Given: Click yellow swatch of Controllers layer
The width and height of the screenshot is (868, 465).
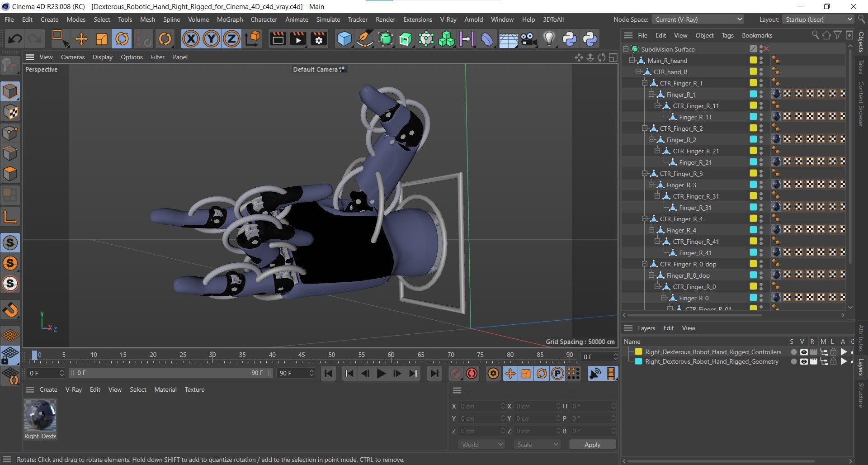Looking at the screenshot, I should pyautogui.click(x=638, y=352).
